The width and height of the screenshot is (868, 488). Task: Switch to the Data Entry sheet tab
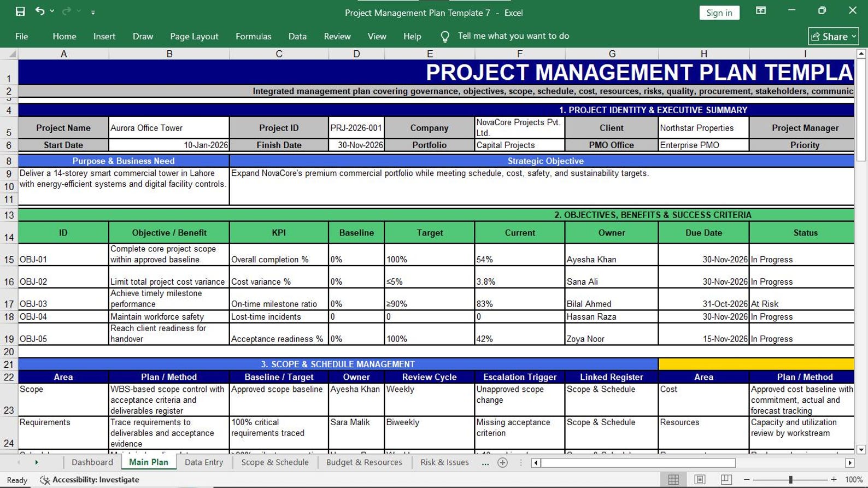coord(204,462)
